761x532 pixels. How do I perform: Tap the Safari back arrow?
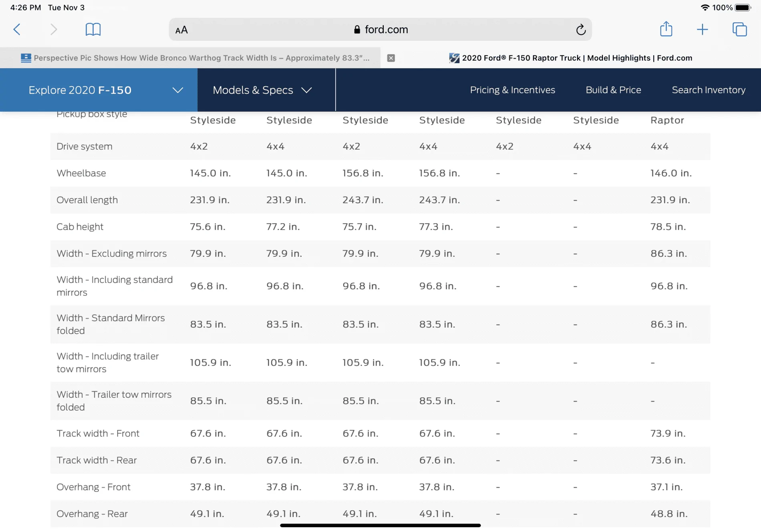coord(17,29)
